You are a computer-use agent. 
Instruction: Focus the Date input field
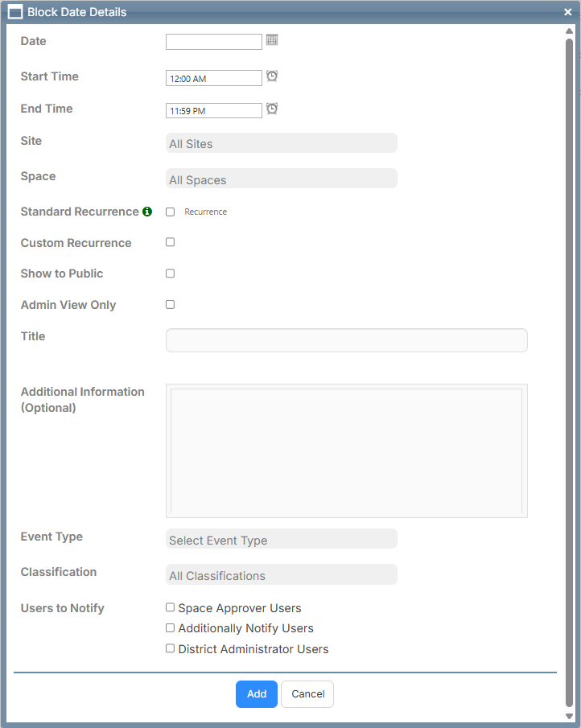tap(214, 42)
